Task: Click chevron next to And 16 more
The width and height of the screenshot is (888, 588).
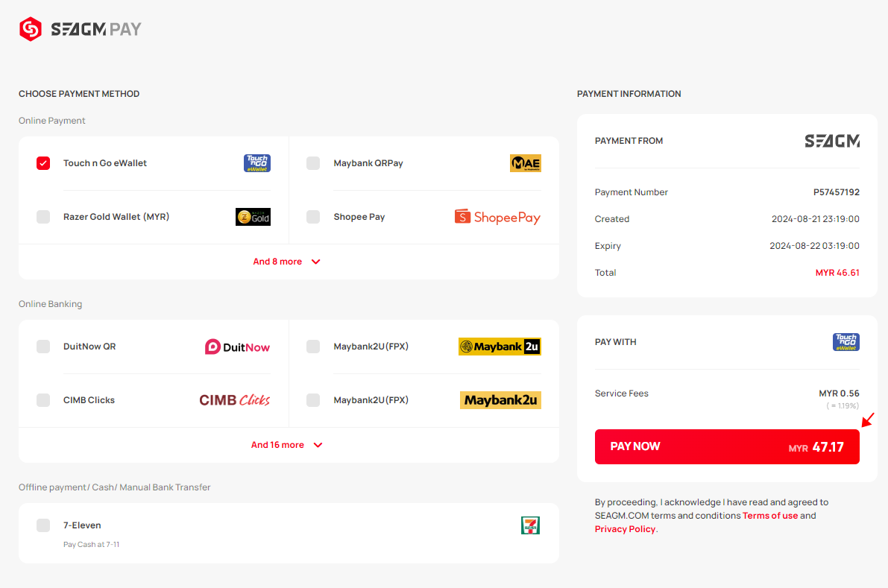Action: tap(318, 446)
